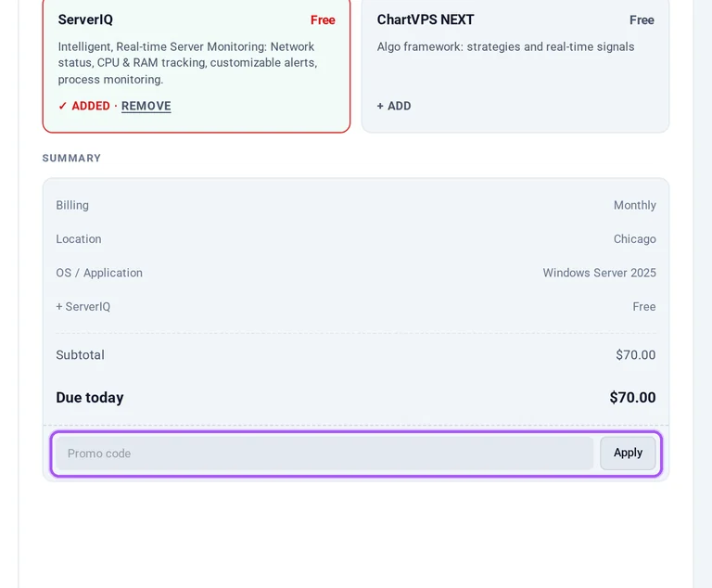
Task: Click the Promo code input field
Action: (x=324, y=454)
